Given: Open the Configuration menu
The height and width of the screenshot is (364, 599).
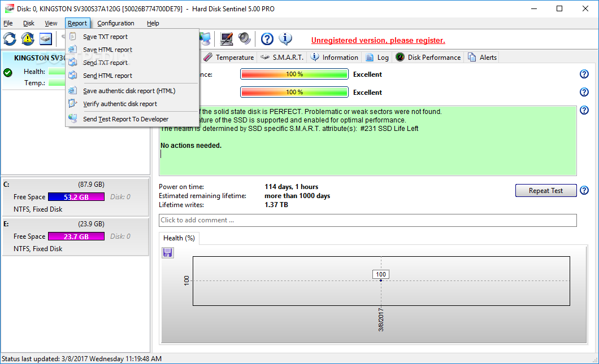Looking at the screenshot, I should (116, 23).
